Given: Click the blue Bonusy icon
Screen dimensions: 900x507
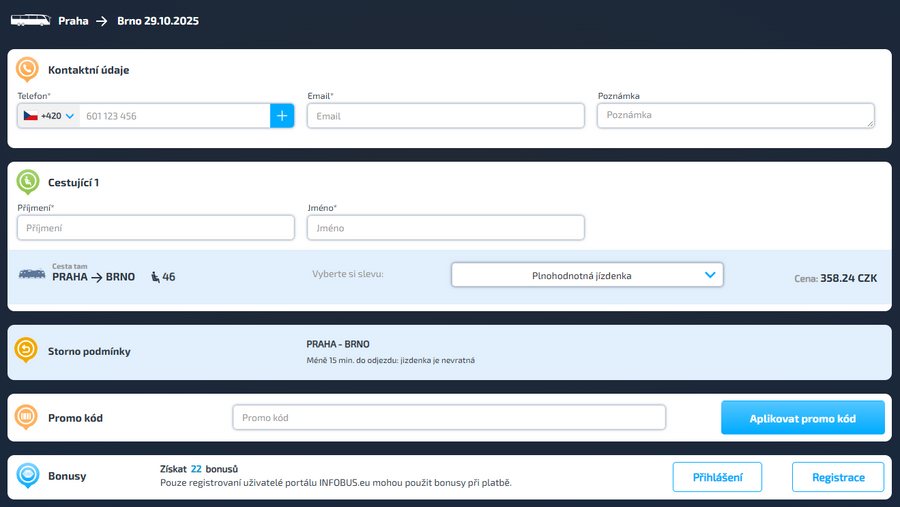Looking at the screenshot, I should coord(27,476).
